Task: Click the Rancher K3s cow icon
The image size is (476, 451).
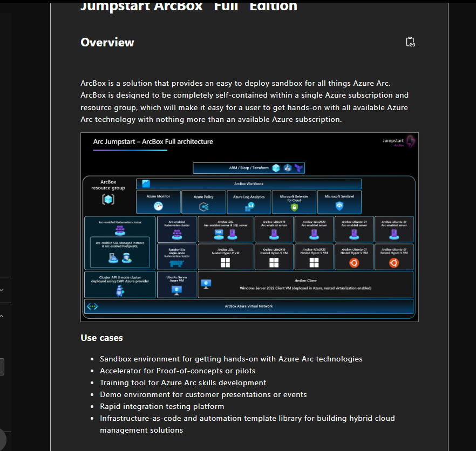Action: (x=176, y=263)
